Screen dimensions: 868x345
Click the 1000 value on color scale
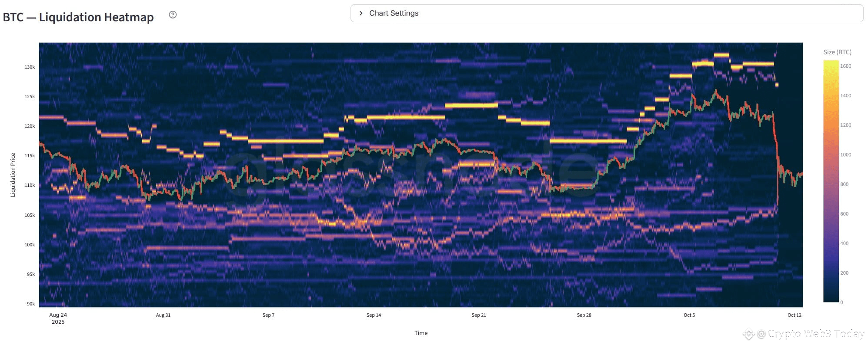click(x=845, y=155)
